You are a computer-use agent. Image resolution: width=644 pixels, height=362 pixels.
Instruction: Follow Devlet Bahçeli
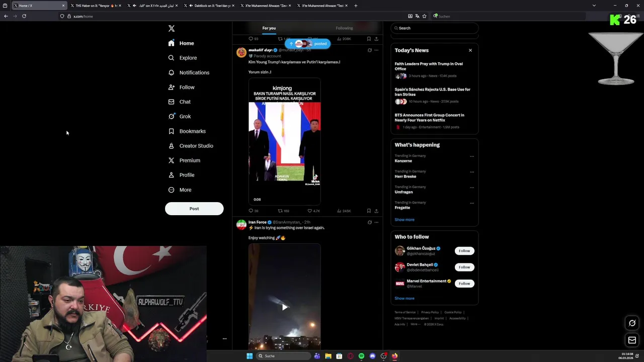(464, 267)
